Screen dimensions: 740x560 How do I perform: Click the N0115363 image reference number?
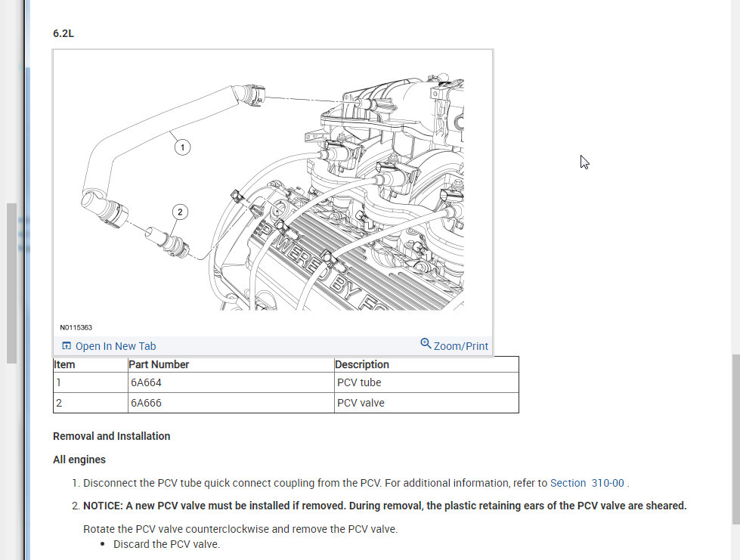(x=76, y=327)
